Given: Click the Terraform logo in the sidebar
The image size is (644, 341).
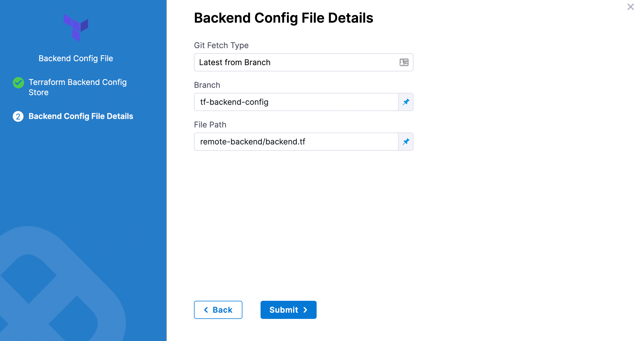Looking at the screenshot, I should coord(76,27).
